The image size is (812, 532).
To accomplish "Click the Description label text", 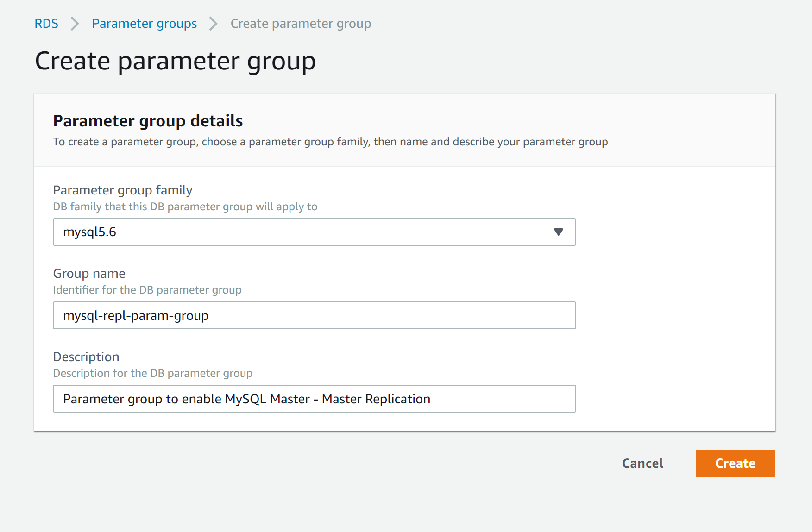I will click(x=86, y=357).
